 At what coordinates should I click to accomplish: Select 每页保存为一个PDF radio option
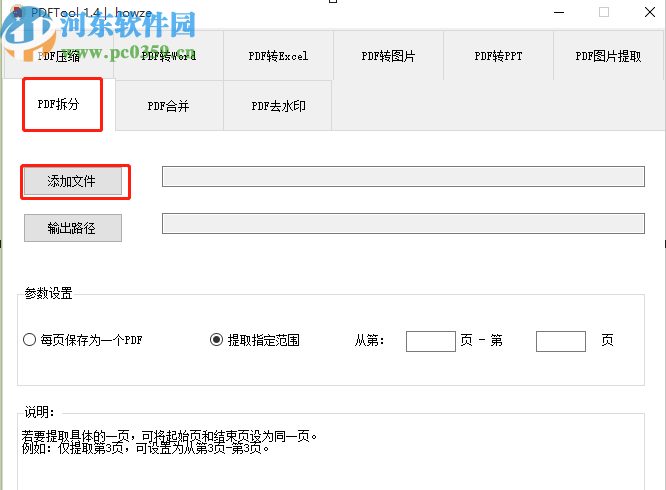point(83,340)
